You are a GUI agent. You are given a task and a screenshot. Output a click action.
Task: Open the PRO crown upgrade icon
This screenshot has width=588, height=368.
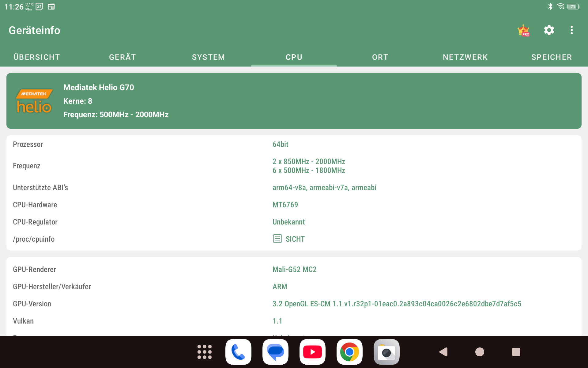coord(523,30)
